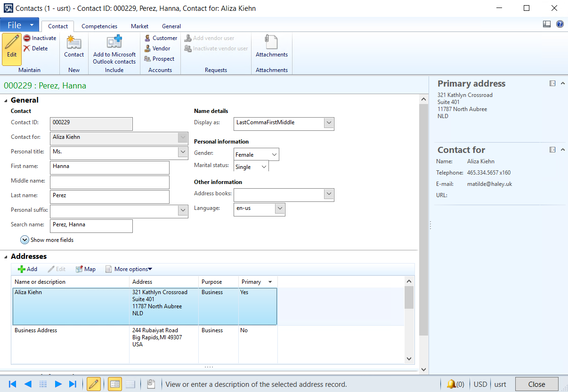Viewport: 568px width, 392px height.
Task: Open notifications bell in status bar
Action: 455,384
